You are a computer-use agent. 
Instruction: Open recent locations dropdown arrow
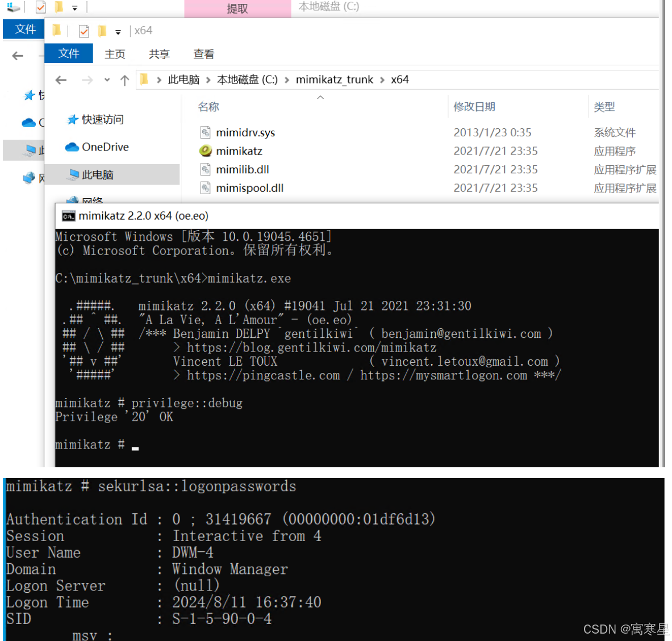(x=107, y=79)
